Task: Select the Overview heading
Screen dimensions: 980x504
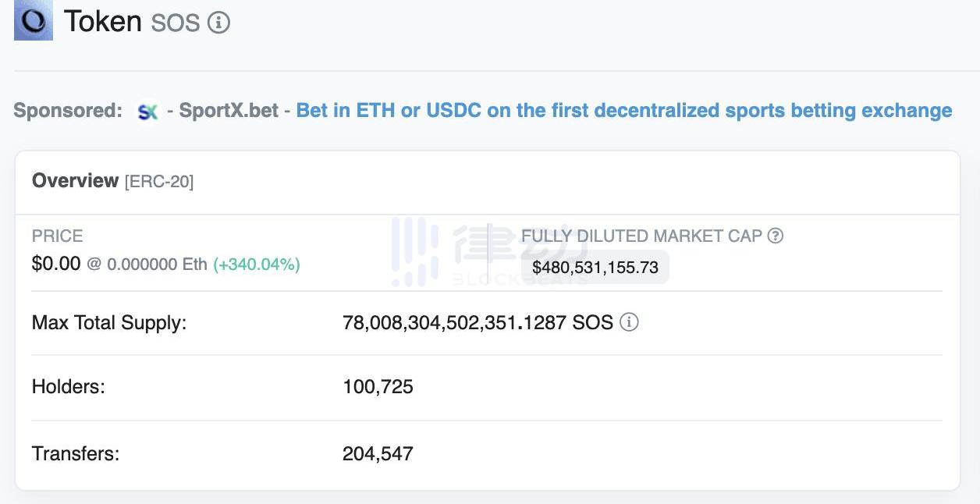Action: [x=75, y=180]
